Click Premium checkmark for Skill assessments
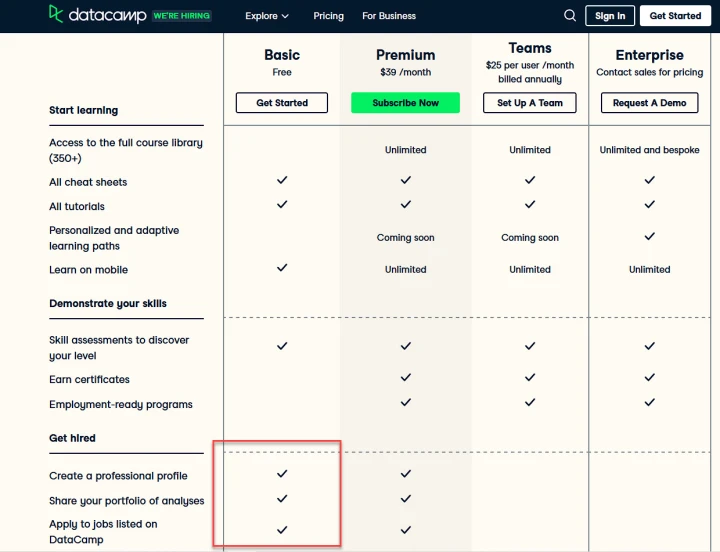720x552 pixels. pyautogui.click(x=405, y=346)
